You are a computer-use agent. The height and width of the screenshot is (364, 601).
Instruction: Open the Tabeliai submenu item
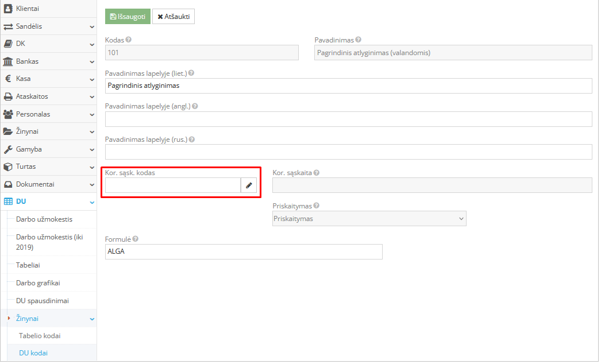(28, 265)
